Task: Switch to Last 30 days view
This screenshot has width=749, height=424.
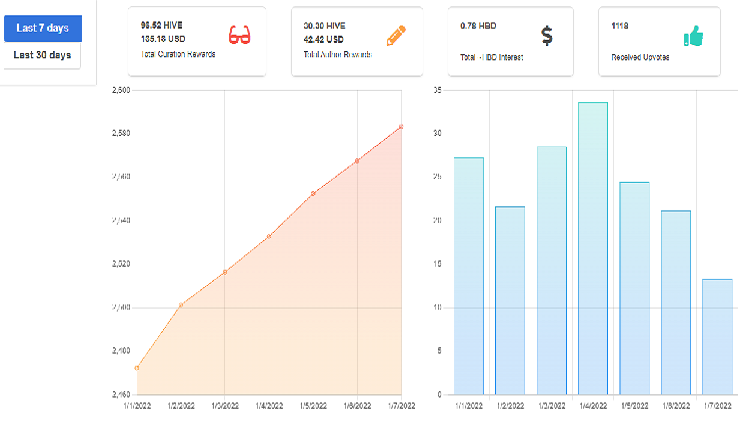Action: tap(42, 55)
